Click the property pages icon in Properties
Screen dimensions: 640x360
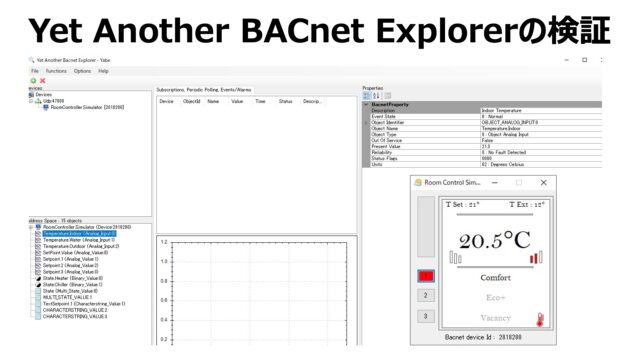388,96
